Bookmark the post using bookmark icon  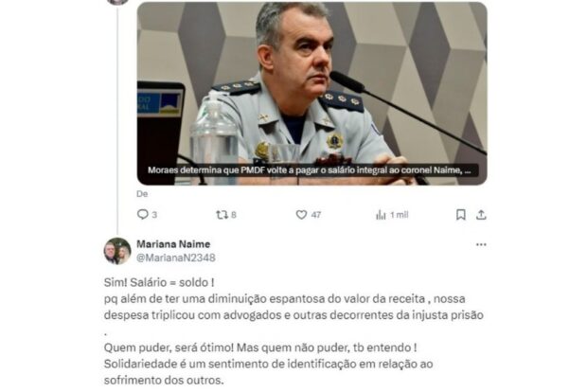click(x=461, y=215)
